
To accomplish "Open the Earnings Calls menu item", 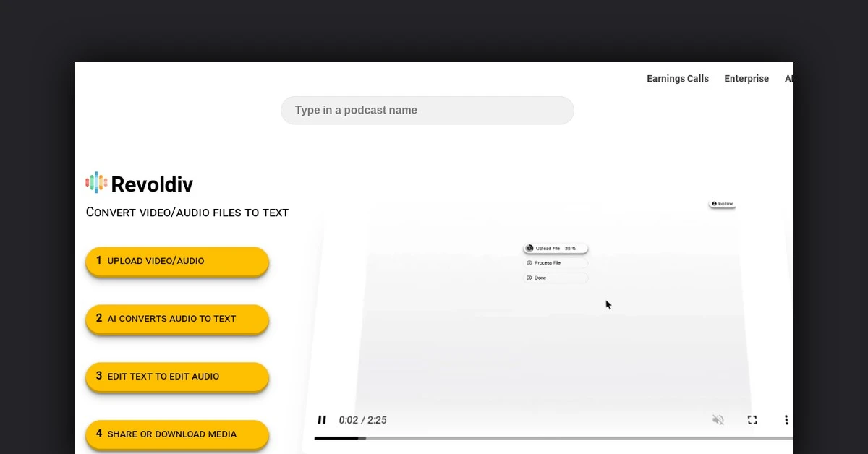I will point(677,79).
